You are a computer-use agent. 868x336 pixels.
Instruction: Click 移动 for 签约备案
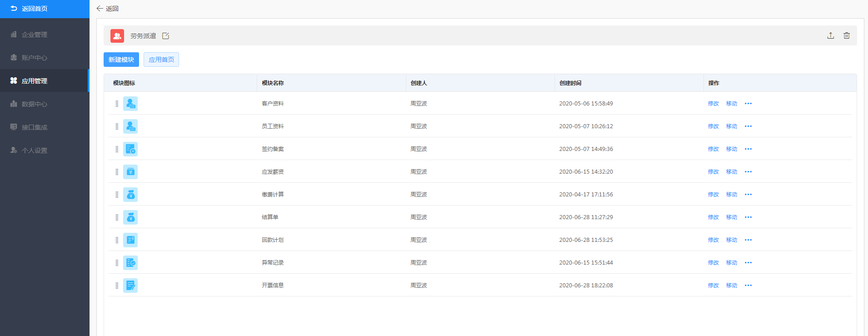pos(732,149)
